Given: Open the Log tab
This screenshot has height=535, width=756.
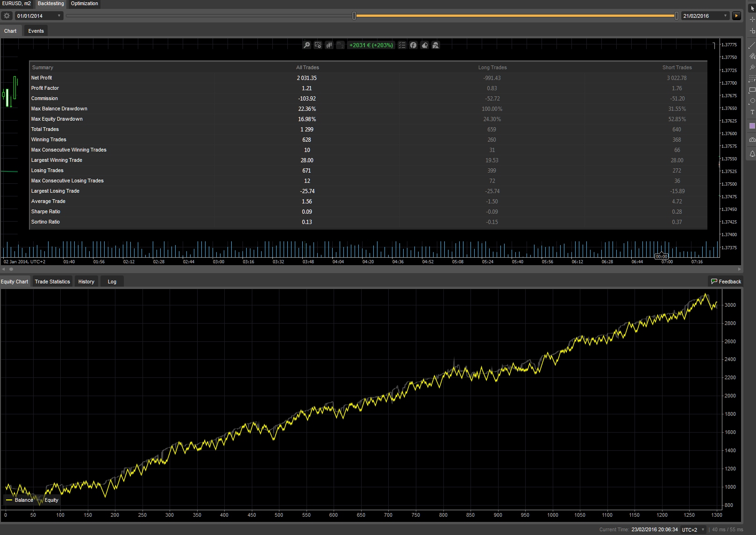Looking at the screenshot, I should point(112,282).
